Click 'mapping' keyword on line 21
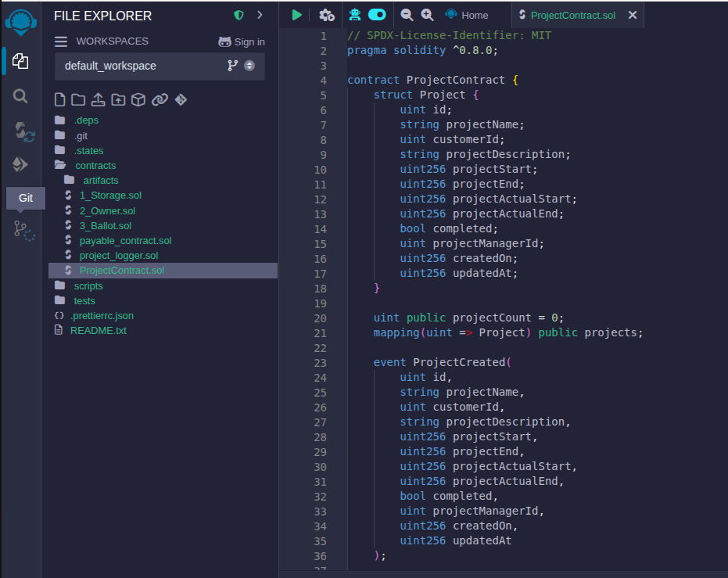The image size is (728, 578). (x=396, y=333)
